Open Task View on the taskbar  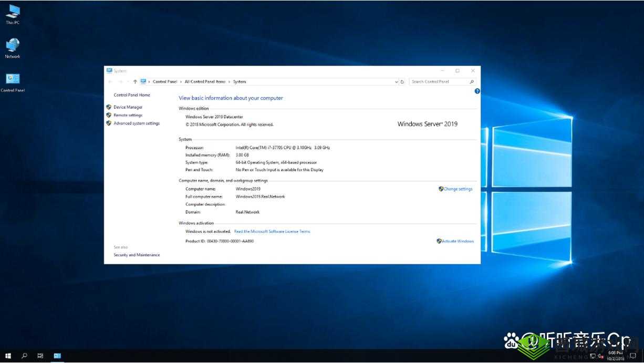point(39,356)
